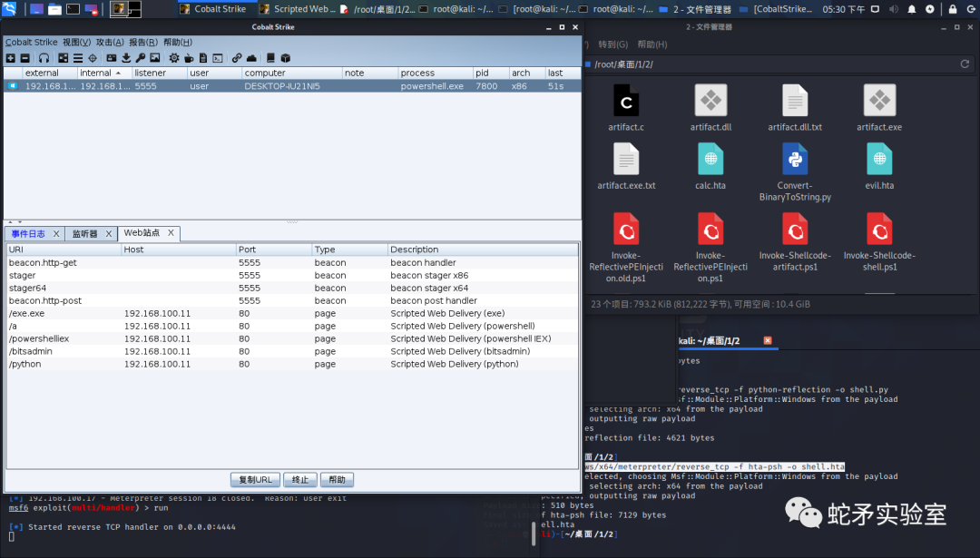The image size is (980, 558).
Task: Select Invoke-Shellcode-artifact.ps1 in file manager
Action: tap(795, 242)
